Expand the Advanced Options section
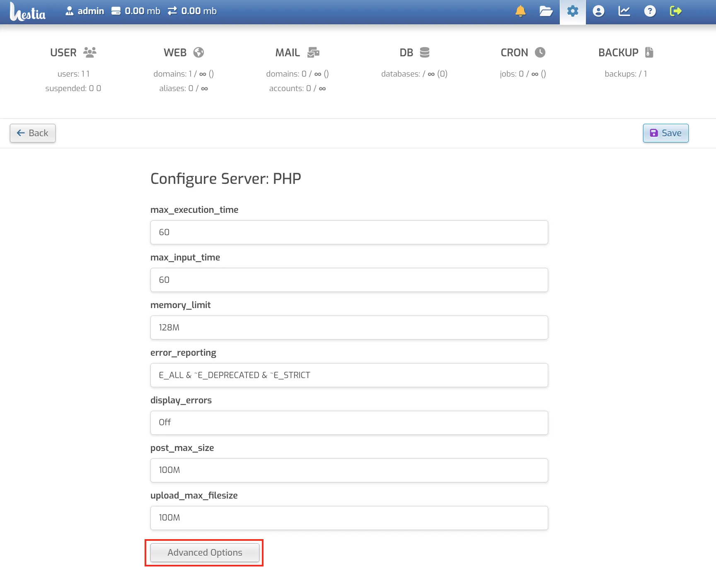Screen dimensions: 716x588 205,553
